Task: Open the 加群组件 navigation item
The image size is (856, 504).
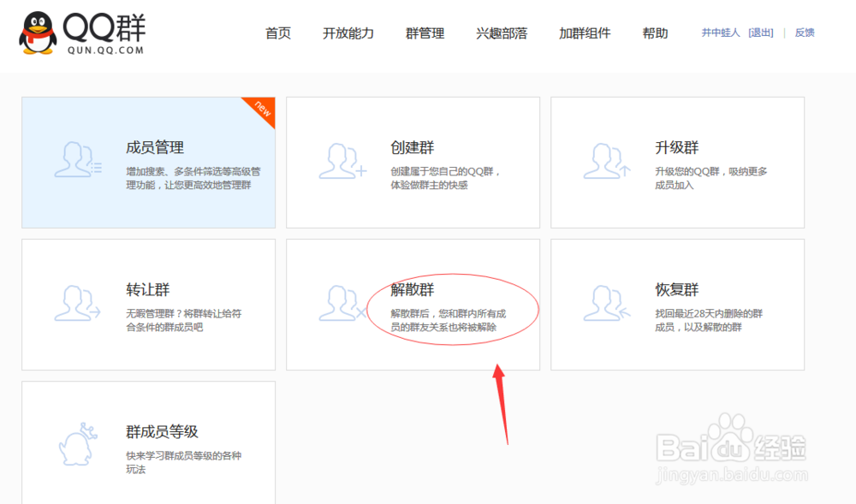Action: [584, 33]
